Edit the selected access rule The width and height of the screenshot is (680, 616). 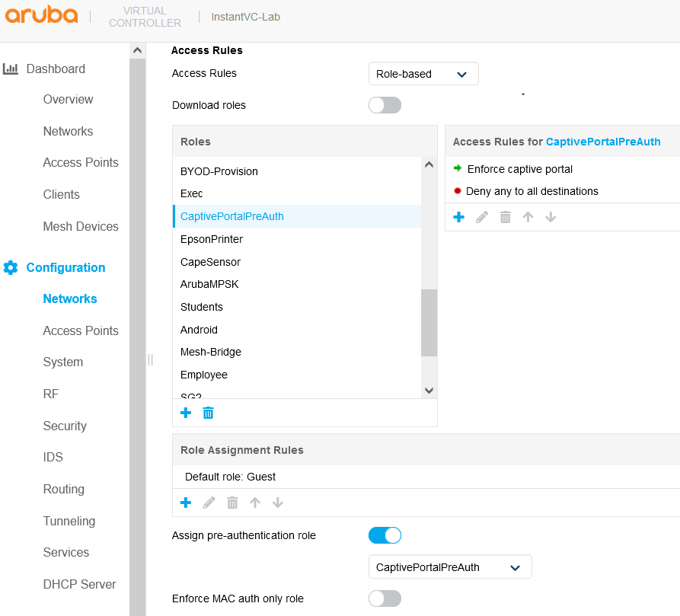click(482, 217)
